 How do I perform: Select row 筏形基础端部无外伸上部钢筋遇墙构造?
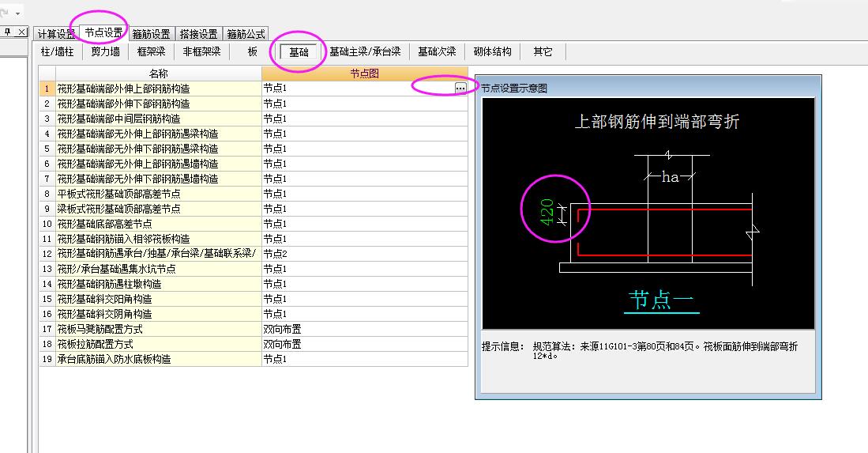158,164
